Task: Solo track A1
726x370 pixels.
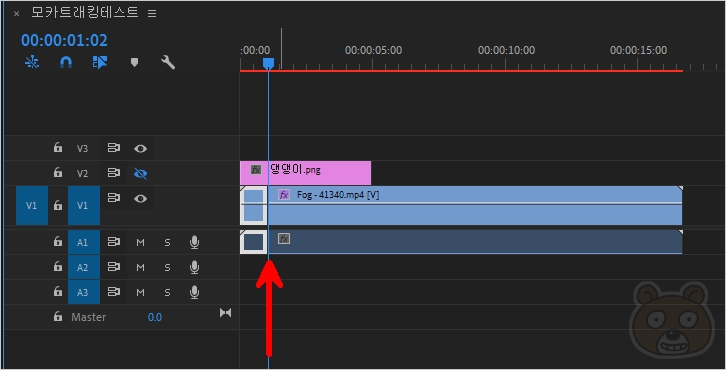Action: pos(167,243)
